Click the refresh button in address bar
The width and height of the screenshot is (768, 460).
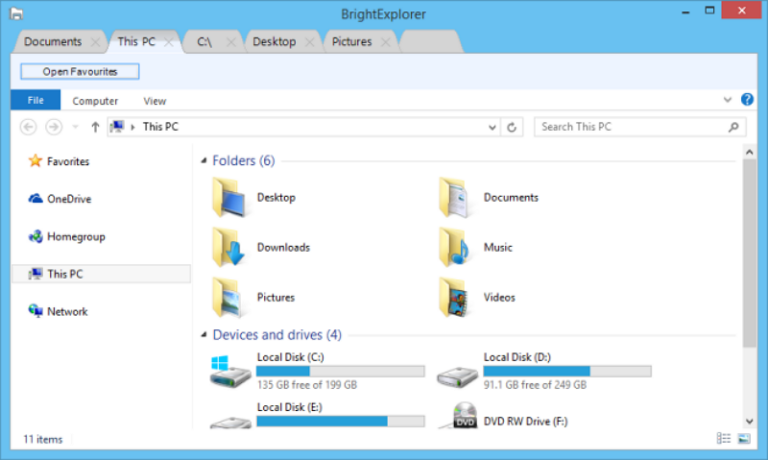(512, 127)
